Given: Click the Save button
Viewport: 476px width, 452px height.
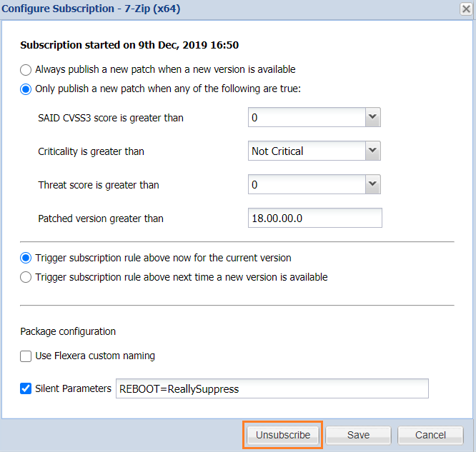Looking at the screenshot, I should [358, 435].
